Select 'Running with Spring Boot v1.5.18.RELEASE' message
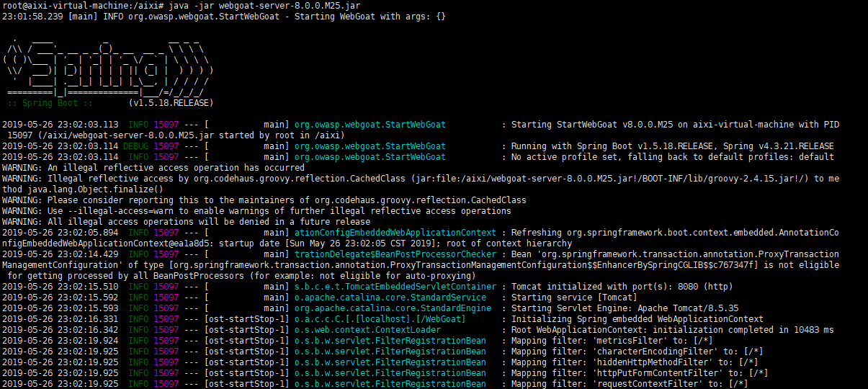This screenshot has height=389, width=868. pyautogui.click(x=612, y=146)
